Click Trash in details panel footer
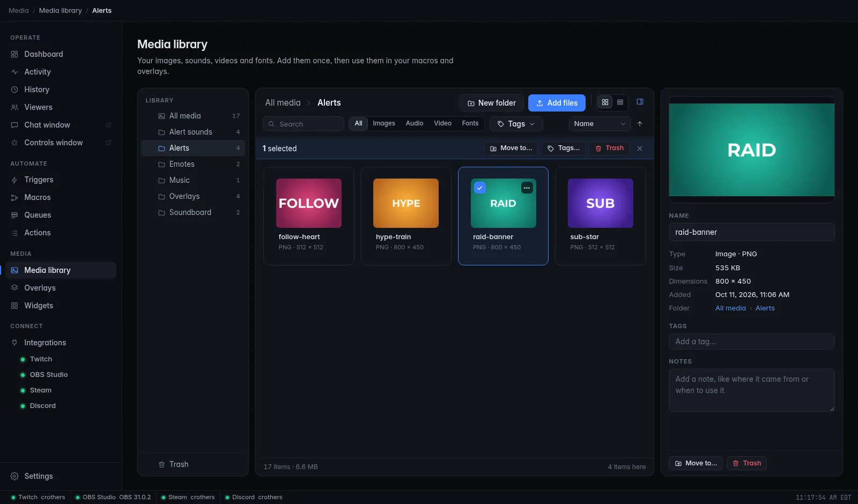This screenshot has width=858, height=504. 746,463
